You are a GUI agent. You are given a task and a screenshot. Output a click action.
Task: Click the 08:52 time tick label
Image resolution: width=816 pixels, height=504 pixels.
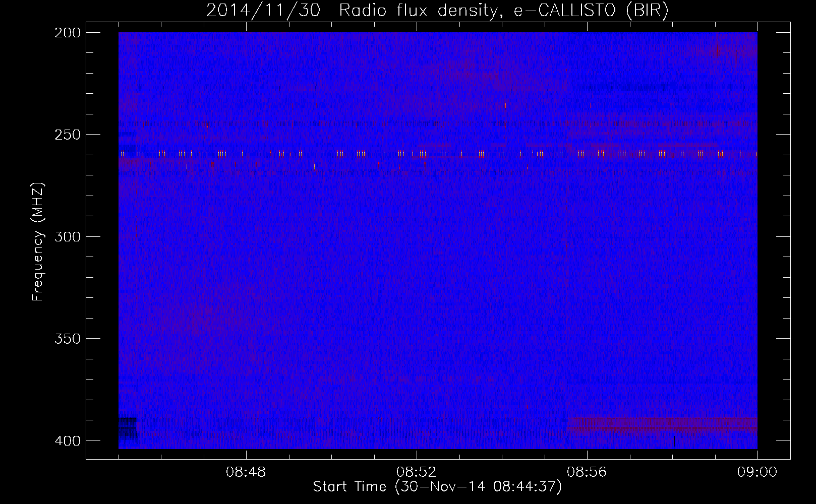417,472
